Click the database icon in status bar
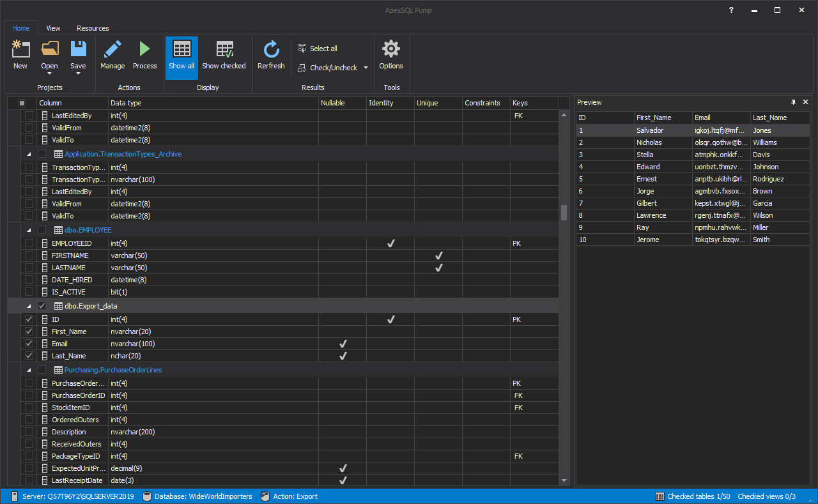The image size is (818, 504). tap(147, 496)
